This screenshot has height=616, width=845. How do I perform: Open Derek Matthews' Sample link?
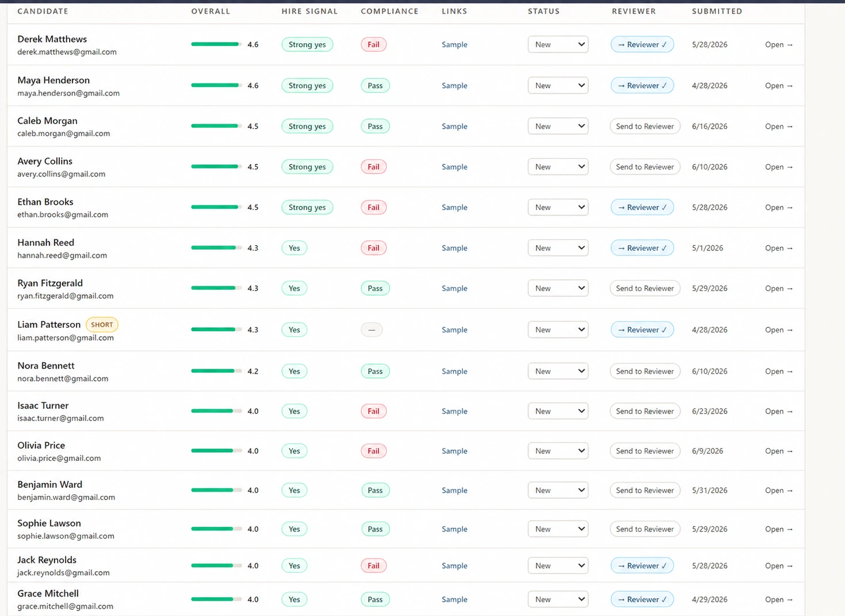point(454,44)
